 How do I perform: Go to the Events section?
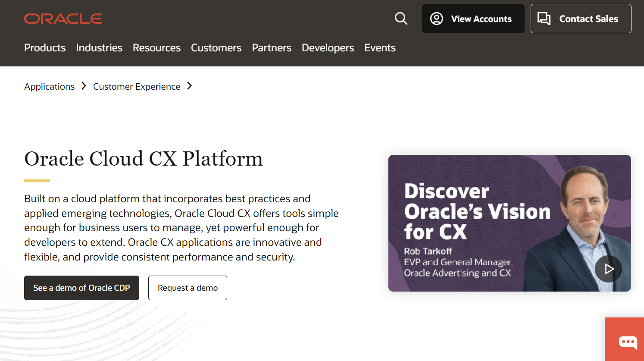pyautogui.click(x=380, y=48)
